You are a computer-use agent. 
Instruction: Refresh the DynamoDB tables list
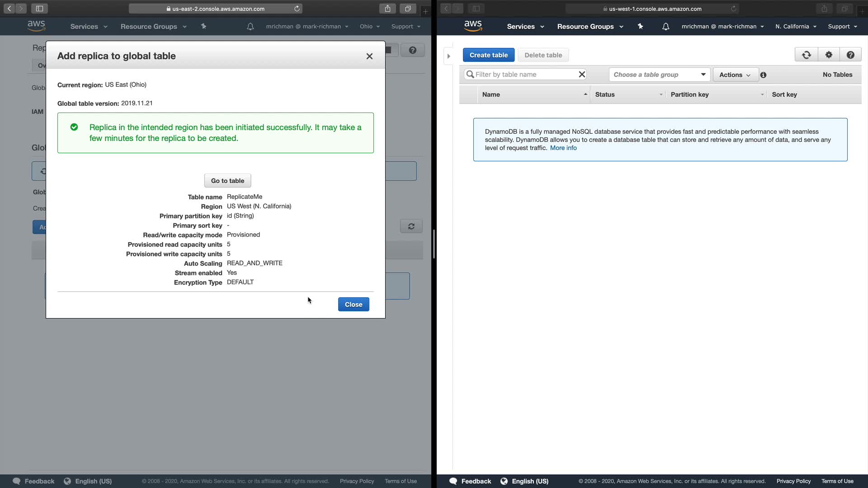pos(806,55)
